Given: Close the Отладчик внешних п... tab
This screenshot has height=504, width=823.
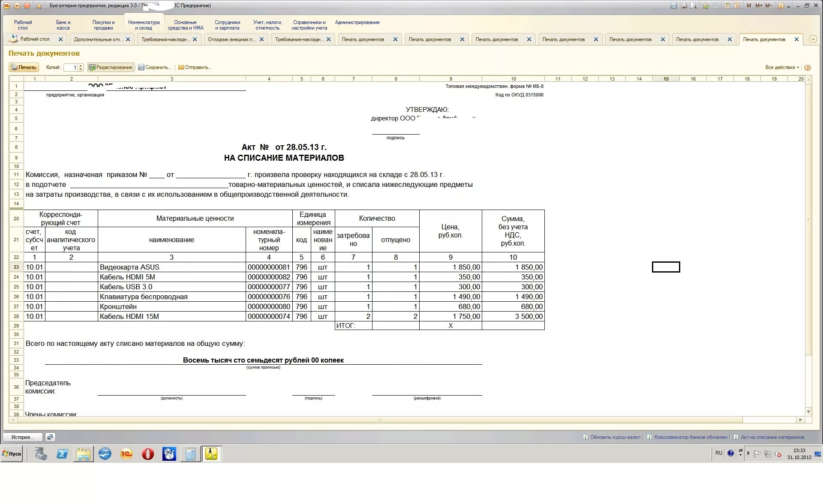Looking at the screenshot, I should [x=262, y=39].
